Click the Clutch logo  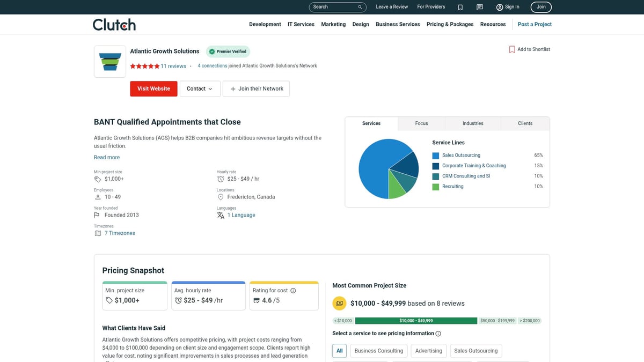114,25
